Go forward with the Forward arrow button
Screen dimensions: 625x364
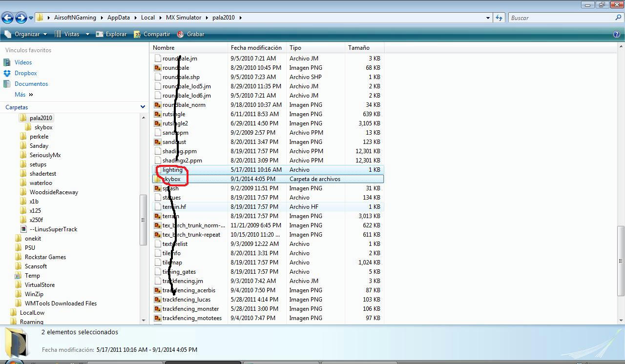(21, 18)
